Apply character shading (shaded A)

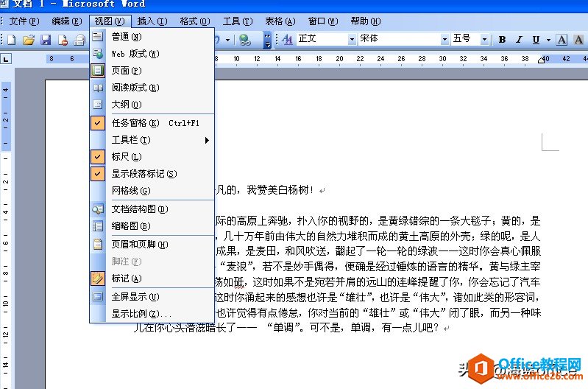(x=578, y=40)
